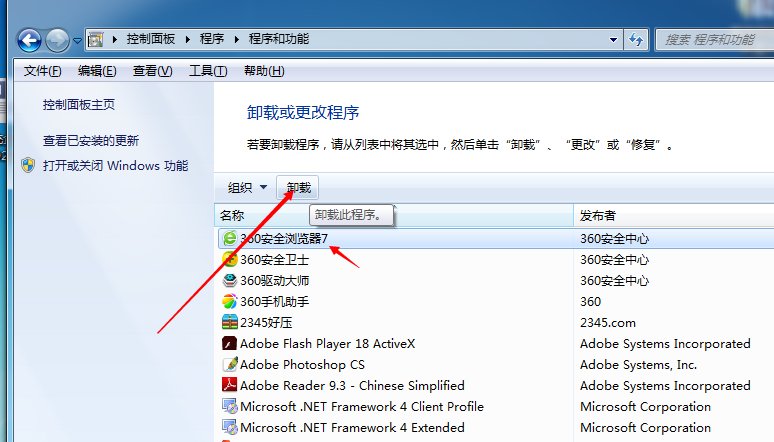Select 控制面板 breadcrumb in address bar
The height and width of the screenshot is (442, 774).
point(151,39)
